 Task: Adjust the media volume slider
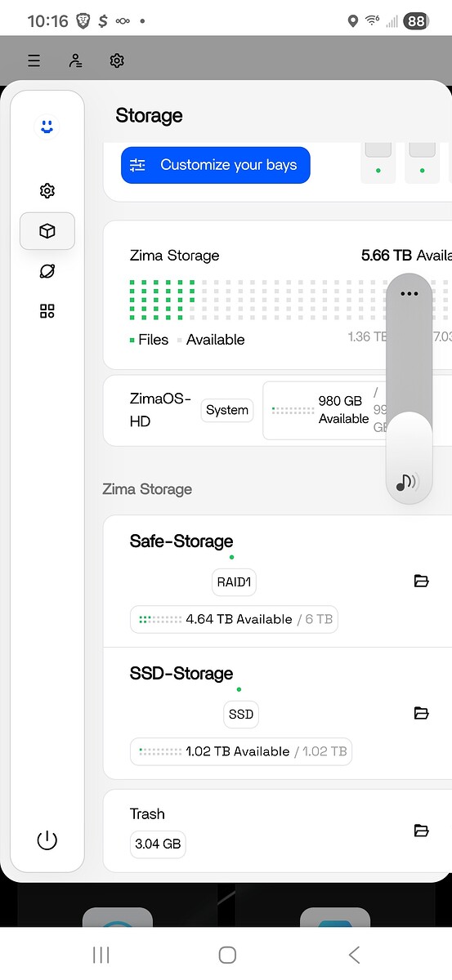409,389
